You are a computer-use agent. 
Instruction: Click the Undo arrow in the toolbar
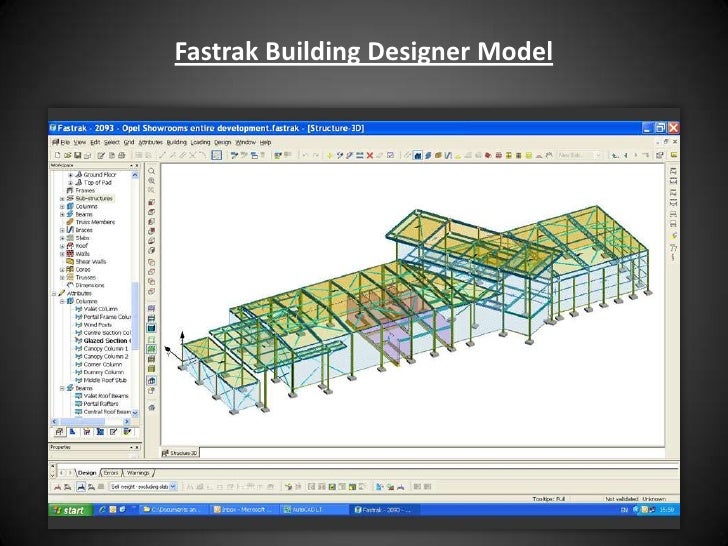pos(305,156)
